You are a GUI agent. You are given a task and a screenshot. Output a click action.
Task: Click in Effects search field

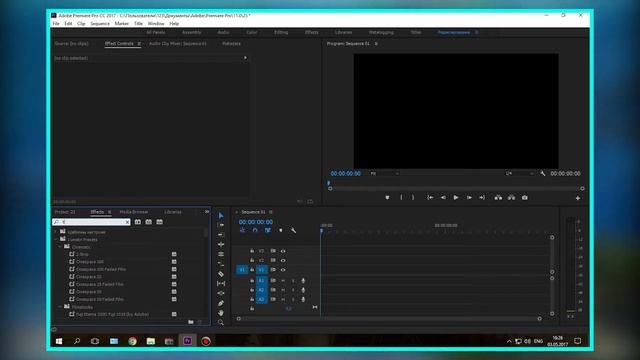(91, 222)
